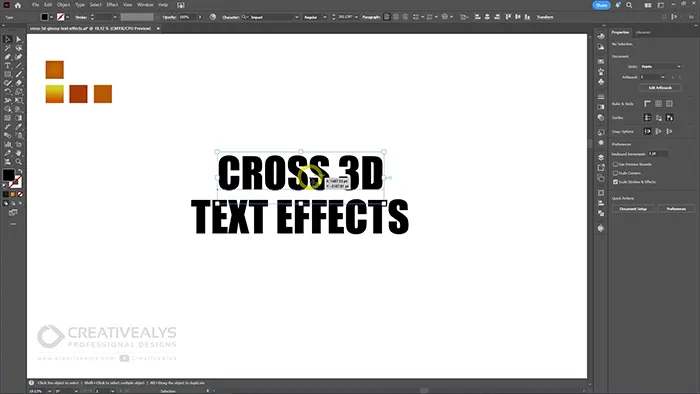This screenshot has width=700, height=394.
Task: Select the Eraser tool
Action: 18,83
